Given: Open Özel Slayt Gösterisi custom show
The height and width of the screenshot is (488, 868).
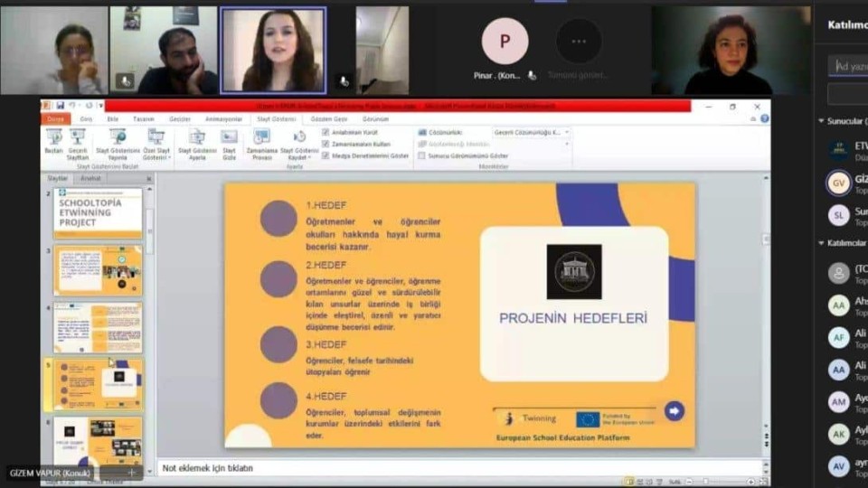Looking at the screenshot, I should pos(156,143).
